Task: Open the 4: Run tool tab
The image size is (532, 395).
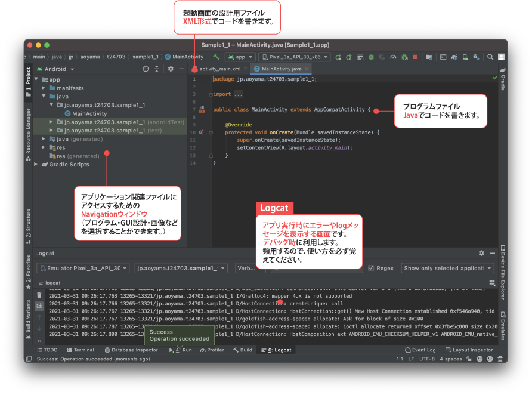Action: (181, 350)
